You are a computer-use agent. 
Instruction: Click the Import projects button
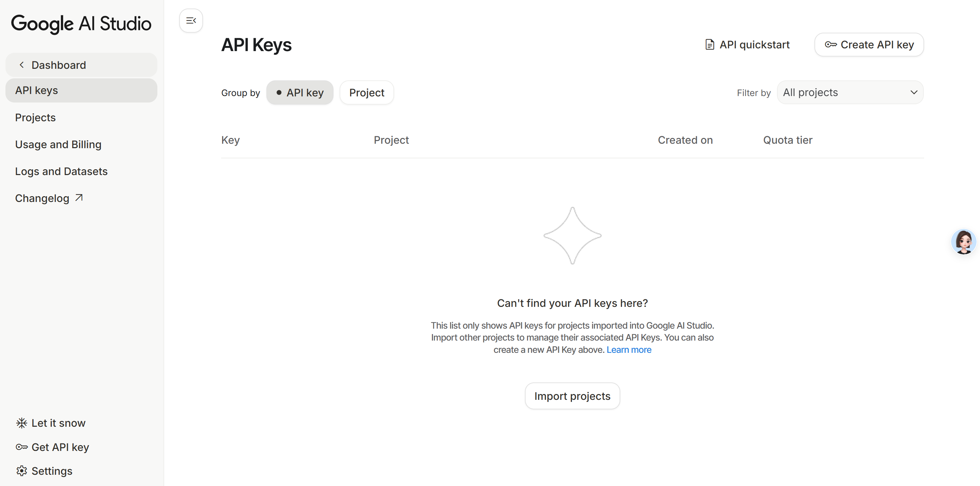(x=572, y=396)
